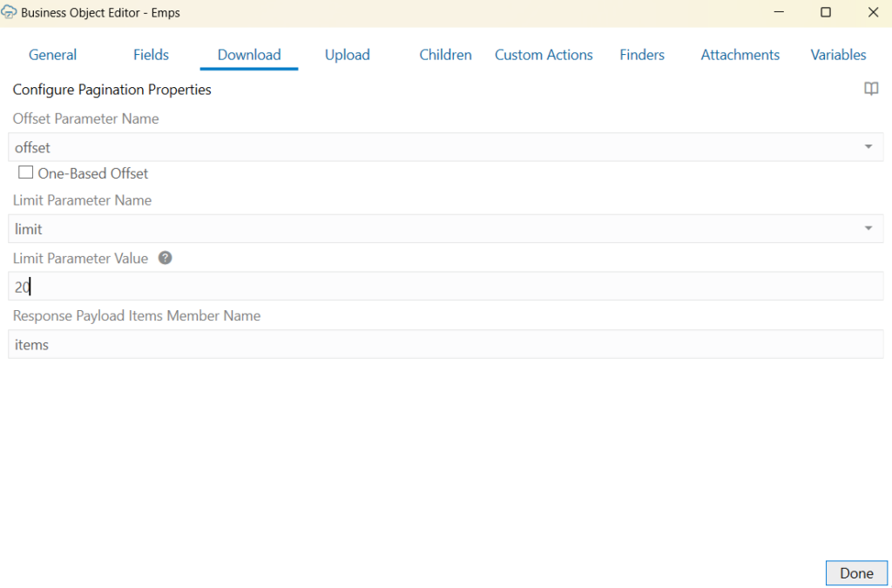The height and width of the screenshot is (588, 892).
Task: Open the Children tab
Action: pyautogui.click(x=445, y=54)
